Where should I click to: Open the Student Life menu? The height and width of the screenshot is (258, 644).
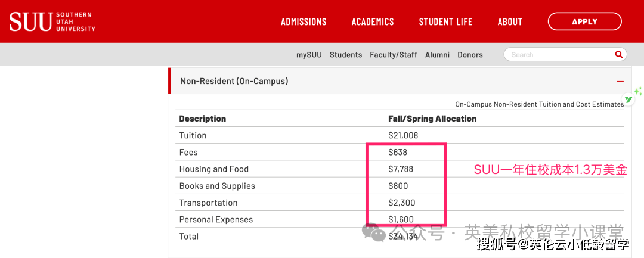click(445, 21)
